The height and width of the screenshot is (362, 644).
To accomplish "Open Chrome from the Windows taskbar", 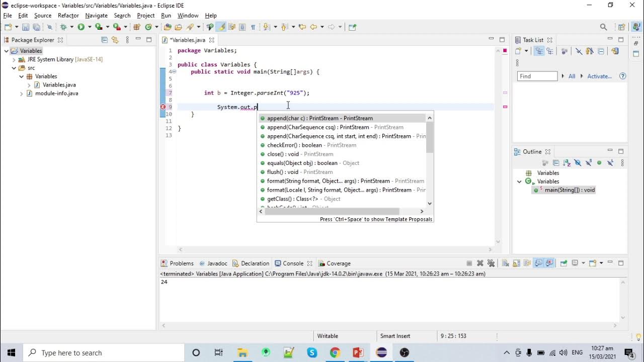I will coord(335,352).
